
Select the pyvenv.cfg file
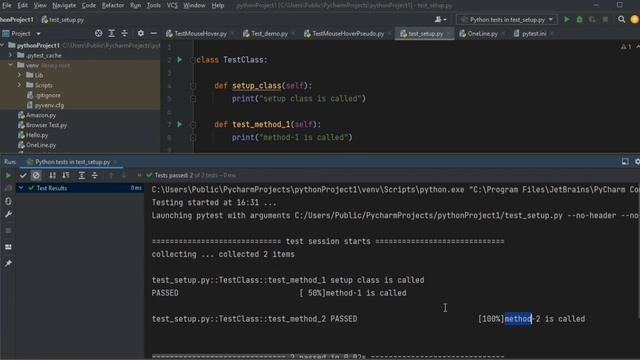coord(45,105)
